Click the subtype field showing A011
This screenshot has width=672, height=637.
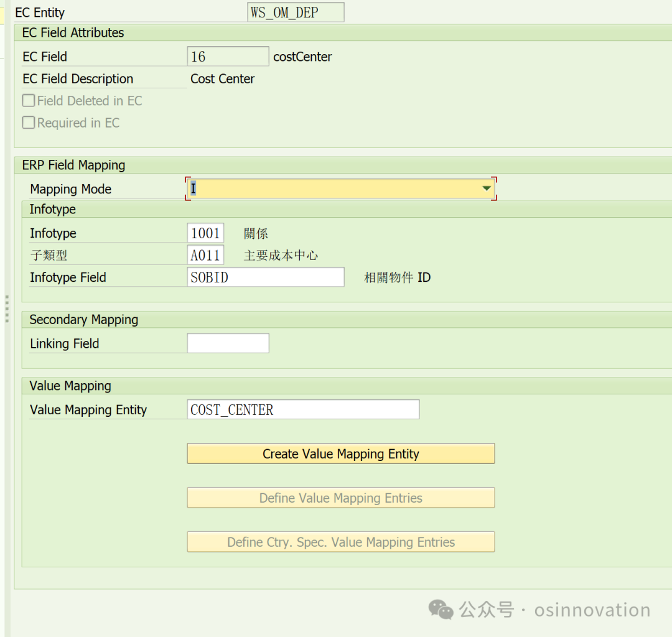click(x=205, y=255)
